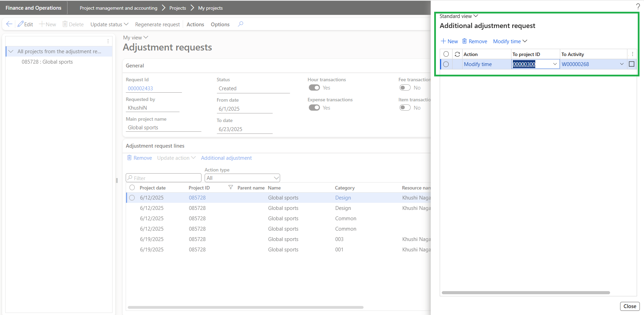This screenshot has height=315, width=644.
Task: Tick the checkbox at the end of the row
Action: pos(632,64)
